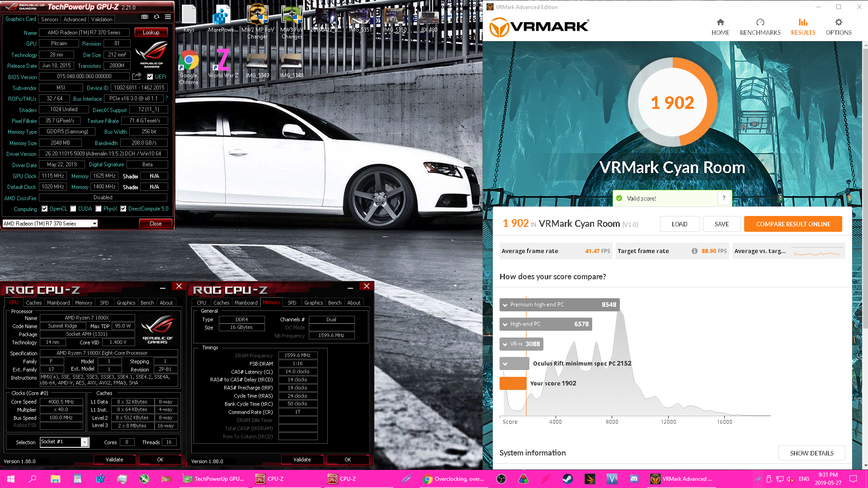This screenshot has height=488, width=868.
Task: Open the GPU-Z hamburger menu
Action: pos(168,17)
